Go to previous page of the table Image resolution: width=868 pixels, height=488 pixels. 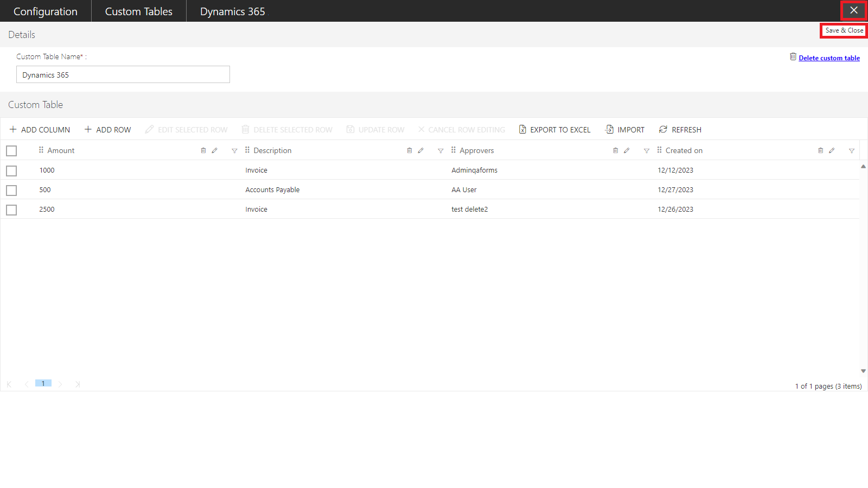(27, 384)
